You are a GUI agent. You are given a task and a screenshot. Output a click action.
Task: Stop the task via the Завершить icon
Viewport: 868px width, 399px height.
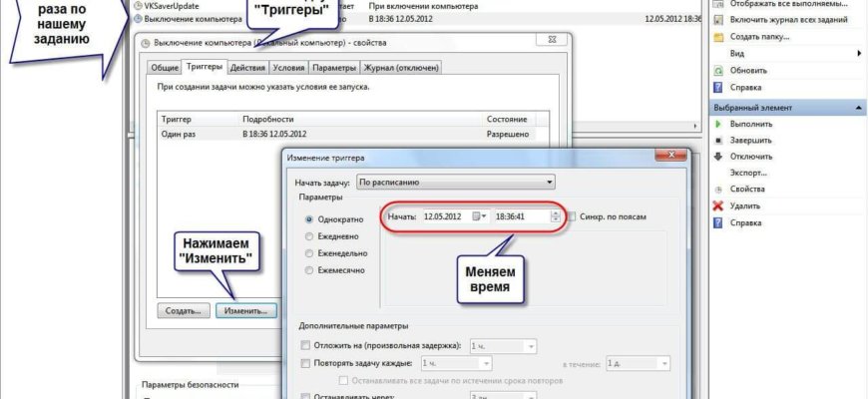pos(718,141)
